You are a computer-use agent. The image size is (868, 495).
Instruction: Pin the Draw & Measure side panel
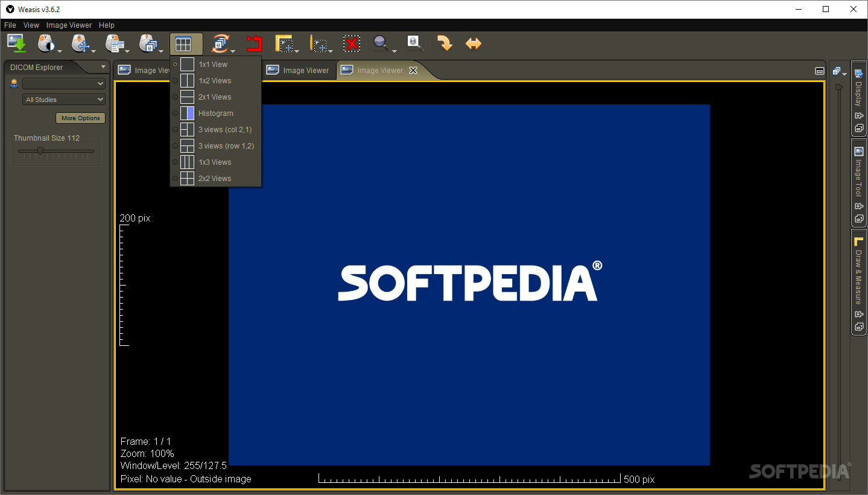coord(859,315)
